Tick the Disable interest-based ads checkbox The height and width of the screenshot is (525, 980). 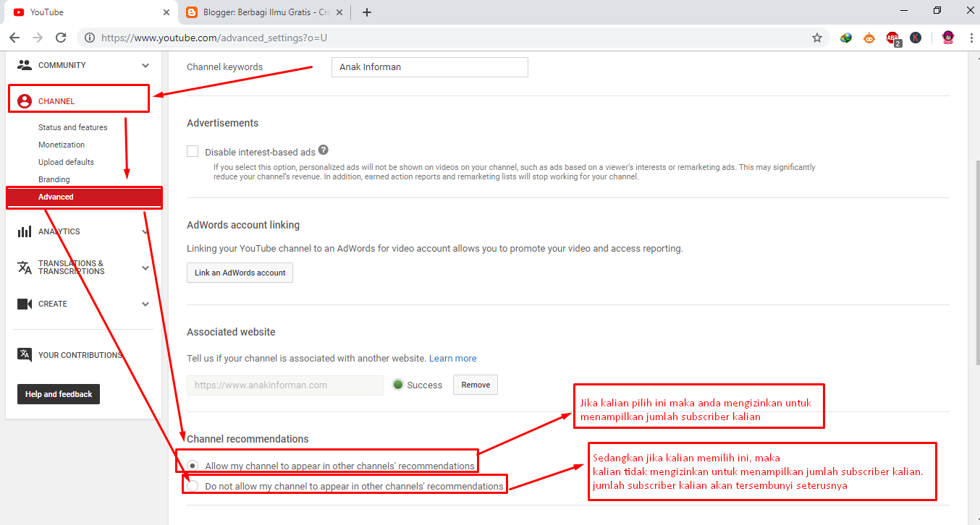tap(193, 151)
